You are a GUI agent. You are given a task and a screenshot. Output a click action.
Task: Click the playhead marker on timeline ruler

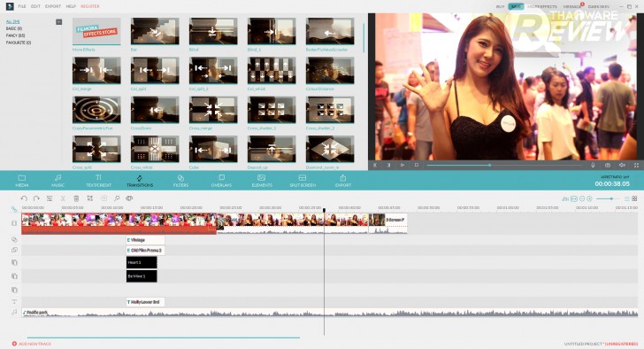324,210
